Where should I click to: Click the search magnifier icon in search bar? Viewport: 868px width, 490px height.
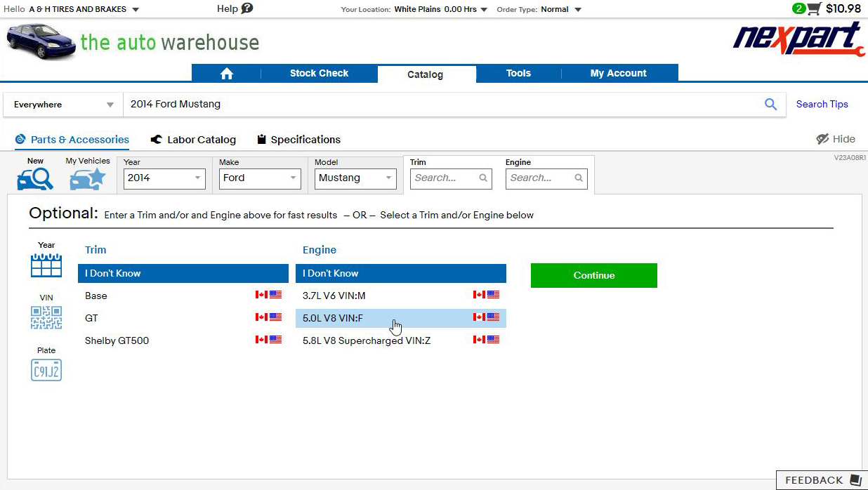coord(770,105)
